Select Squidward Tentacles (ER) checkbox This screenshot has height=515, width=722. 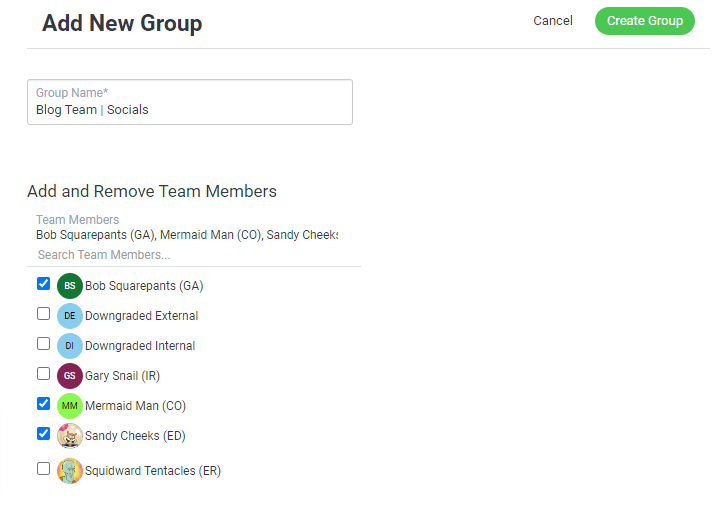click(43, 469)
